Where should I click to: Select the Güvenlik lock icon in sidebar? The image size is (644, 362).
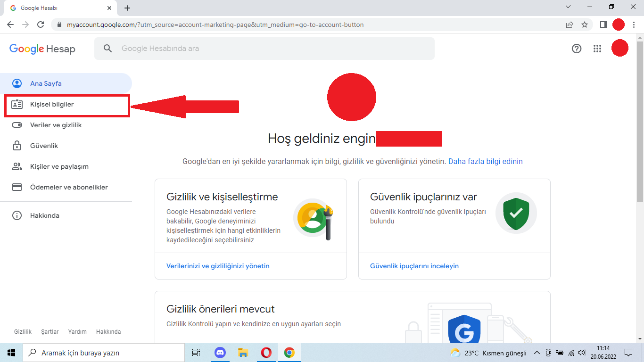pyautogui.click(x=17, y=146)
